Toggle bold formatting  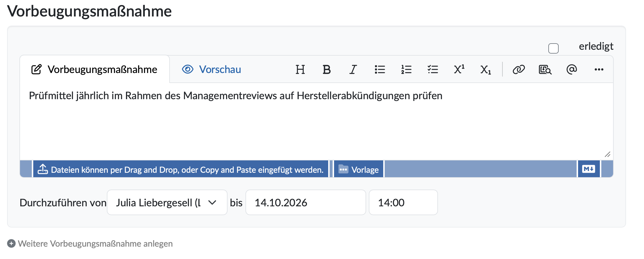pos(326,69)
